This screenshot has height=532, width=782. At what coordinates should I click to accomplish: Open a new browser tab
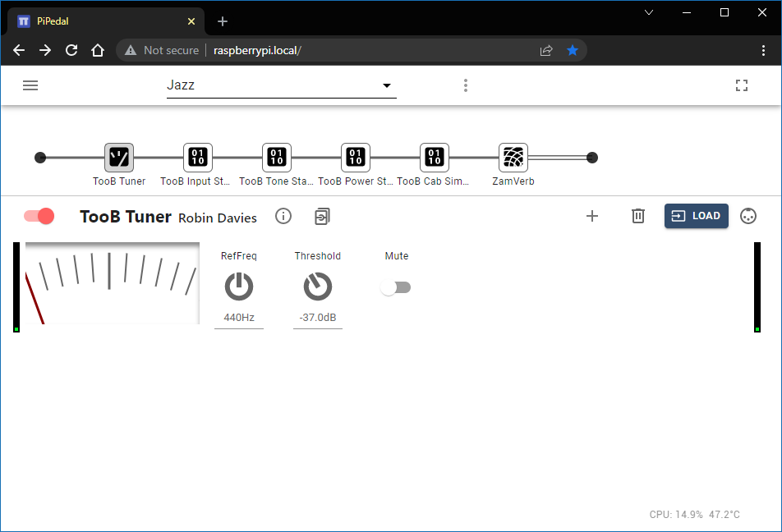223,21
